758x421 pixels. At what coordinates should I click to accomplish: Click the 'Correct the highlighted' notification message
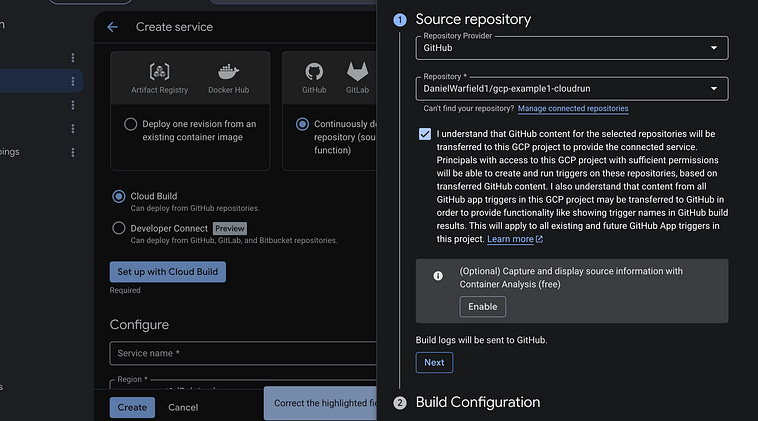(320, 403)
